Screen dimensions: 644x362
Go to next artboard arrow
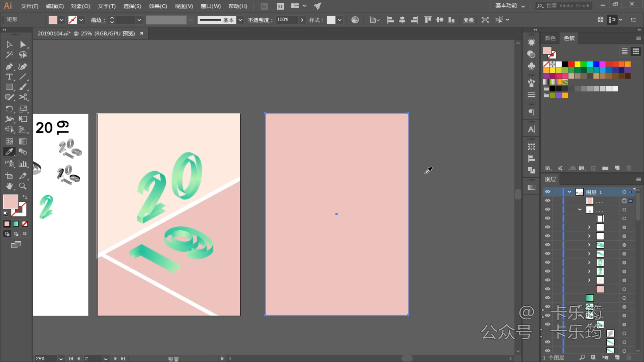115,359
